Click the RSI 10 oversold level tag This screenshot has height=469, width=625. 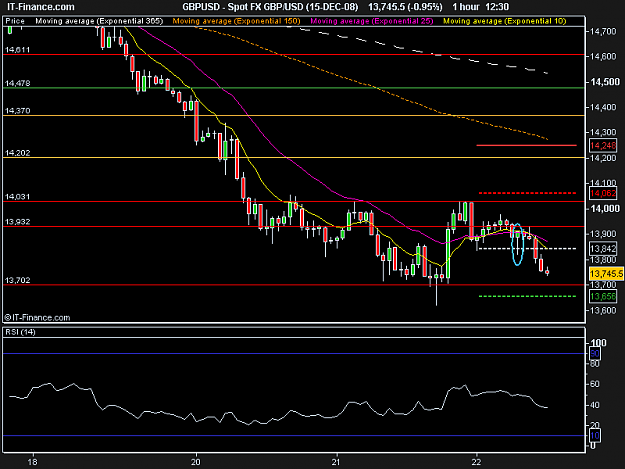point(595,436)
